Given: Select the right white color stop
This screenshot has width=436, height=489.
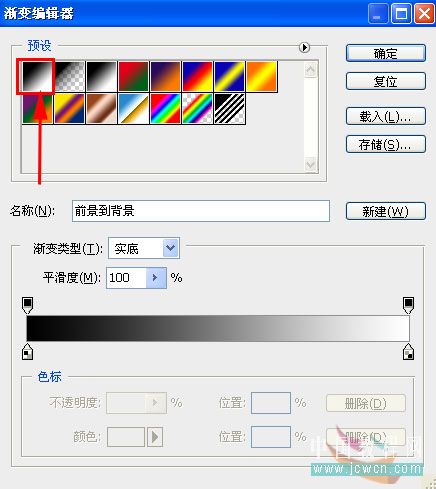Looking at the screenshot, I should [x=408, y=352].
